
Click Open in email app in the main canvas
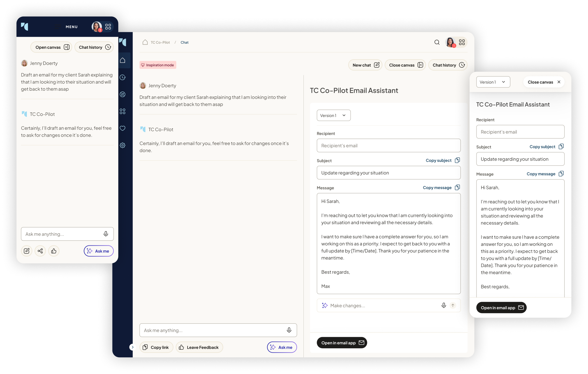(x=342, y=343)
